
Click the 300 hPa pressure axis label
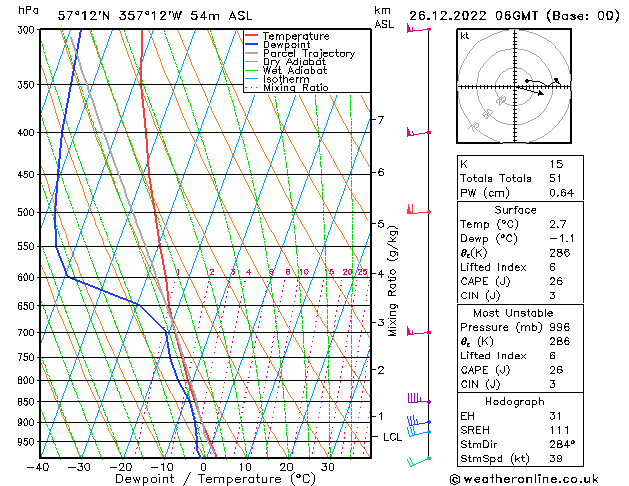tap(26, 30)
